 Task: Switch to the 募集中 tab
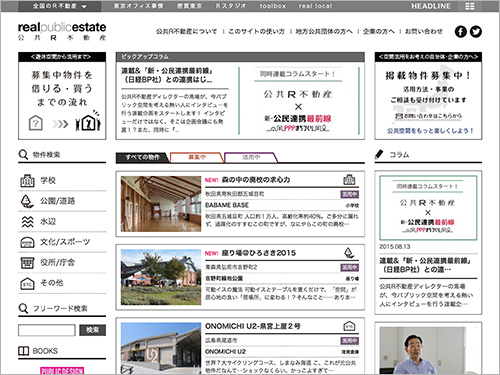197,157
